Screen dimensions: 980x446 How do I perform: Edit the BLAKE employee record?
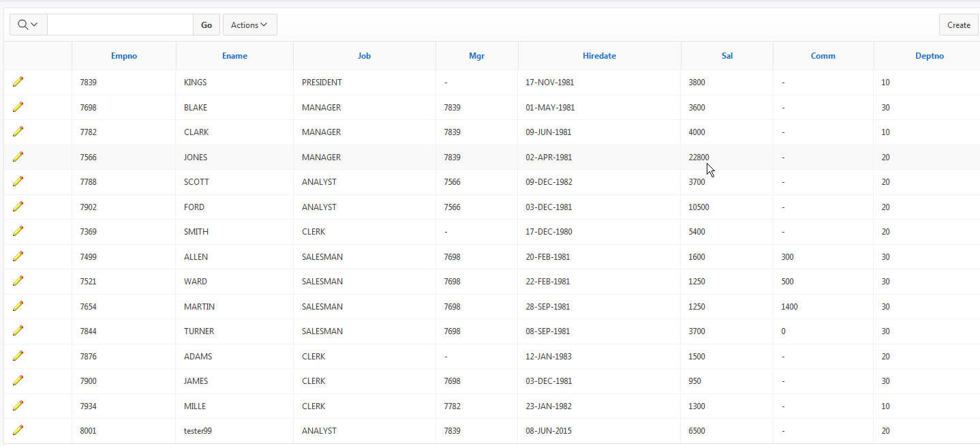[18, 107]
